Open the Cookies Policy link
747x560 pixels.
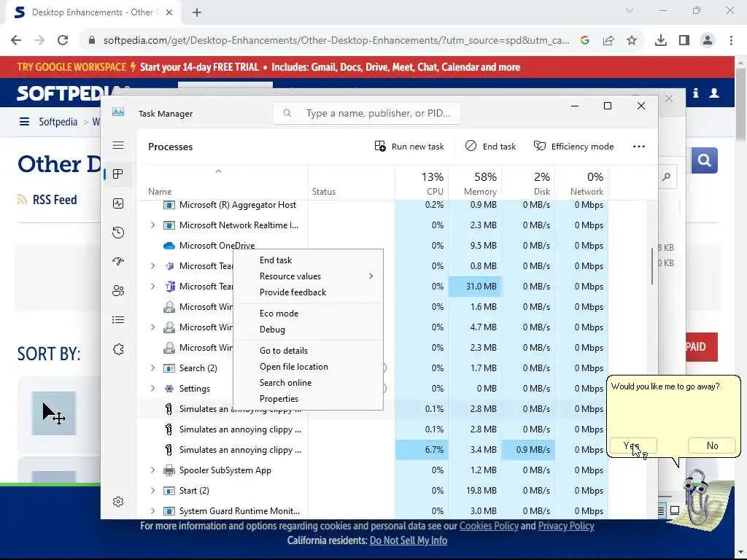pos(488,526)
